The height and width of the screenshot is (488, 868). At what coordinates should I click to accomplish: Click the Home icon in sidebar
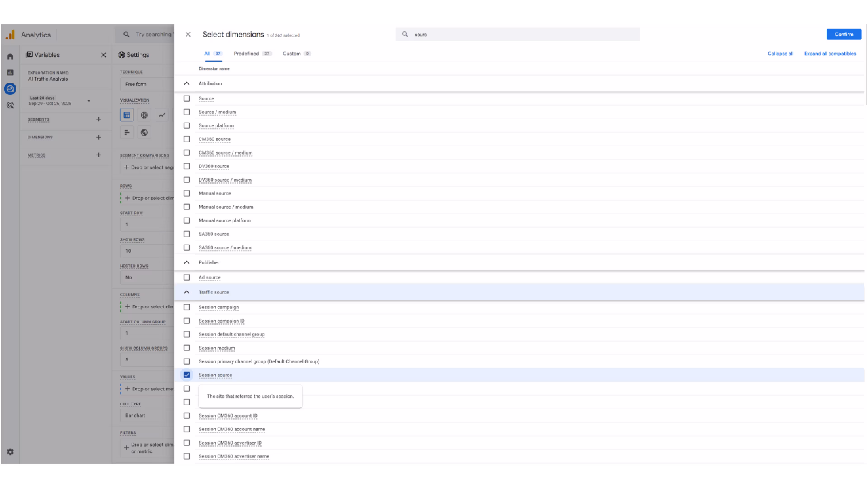(10, 56)
